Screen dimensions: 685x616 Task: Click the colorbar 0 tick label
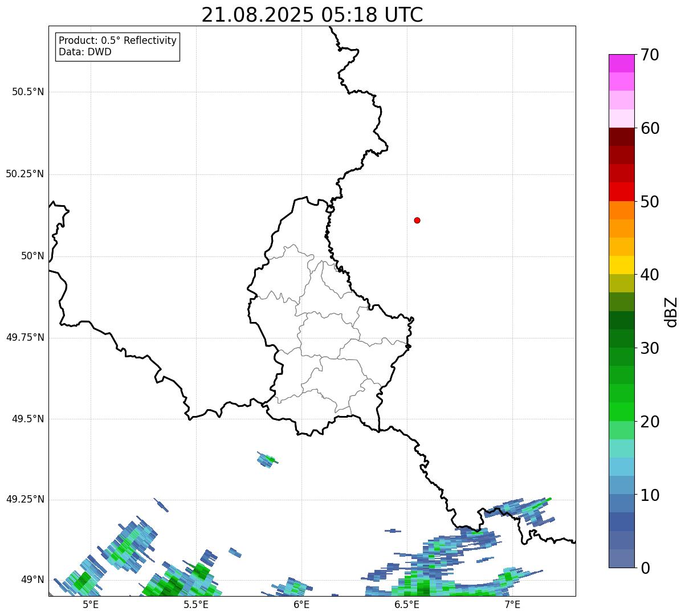[x=645, y=568]
